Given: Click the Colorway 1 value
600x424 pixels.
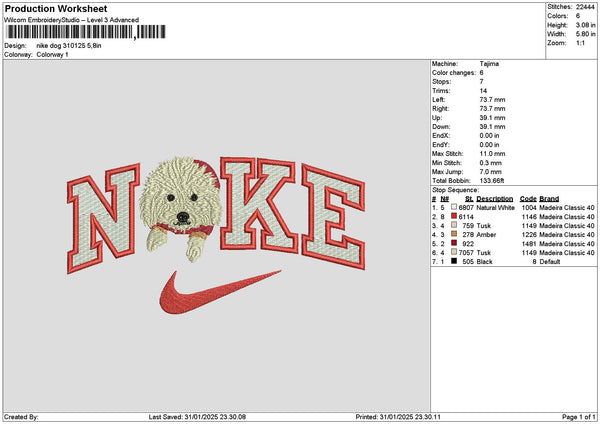Looking at the screenshot, I should click(52, 55).
